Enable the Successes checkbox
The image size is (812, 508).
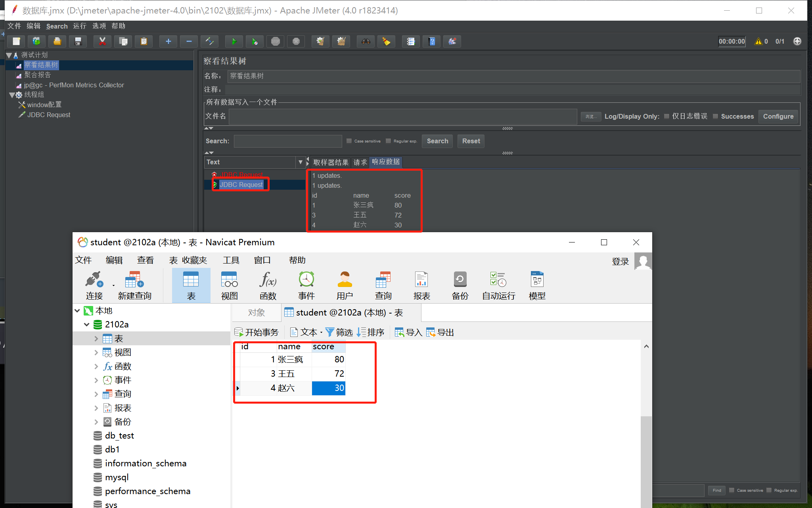pos(716,116)
